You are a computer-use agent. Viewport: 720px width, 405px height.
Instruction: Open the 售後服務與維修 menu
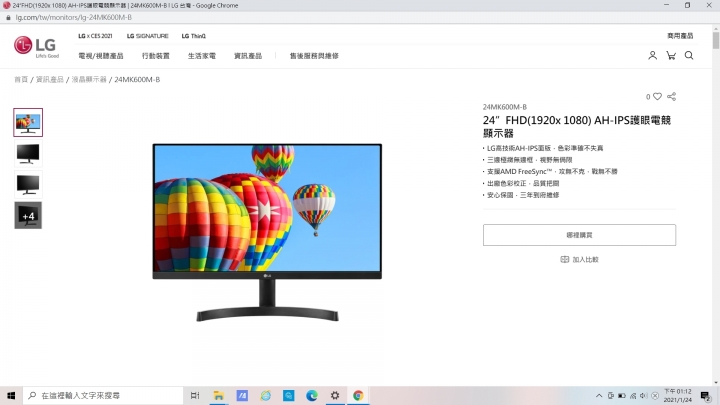tap(314, 56)
